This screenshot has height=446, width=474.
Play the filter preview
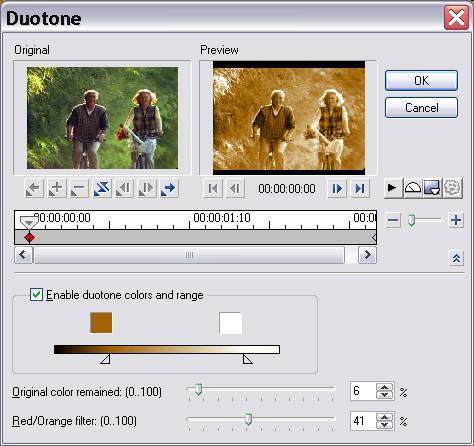(x=393, y=188)
